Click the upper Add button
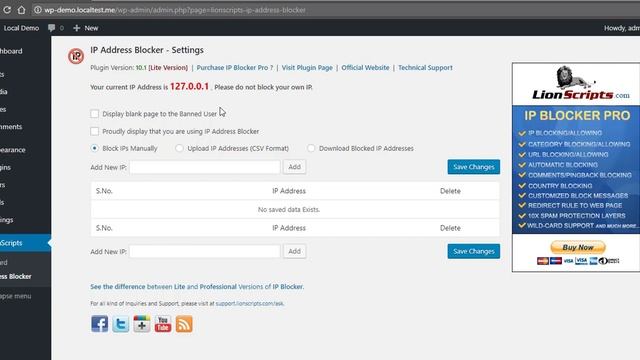This screenshot has width=640, height=360. tap(294, 167)
